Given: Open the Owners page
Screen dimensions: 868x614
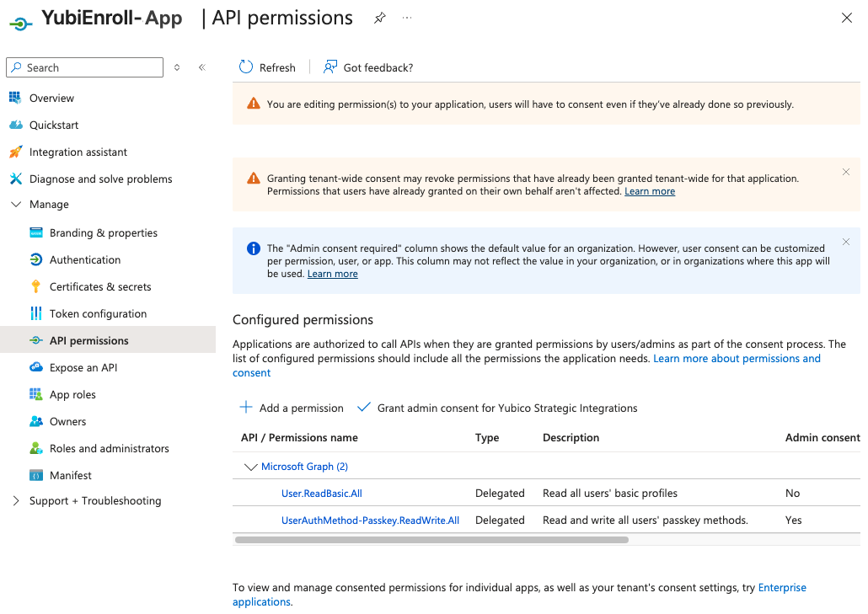Looking at the screenshot, I should tap(68, 421).
